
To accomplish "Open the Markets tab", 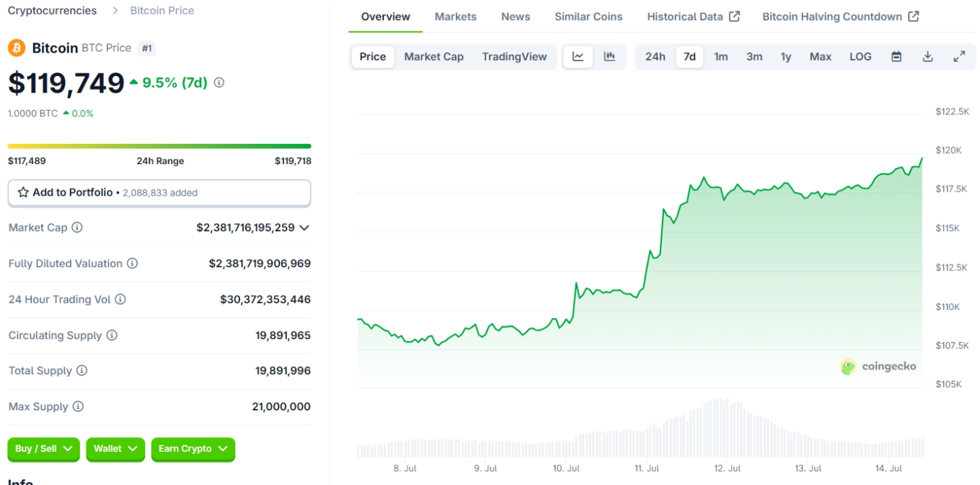I will (x=456, y=17).
